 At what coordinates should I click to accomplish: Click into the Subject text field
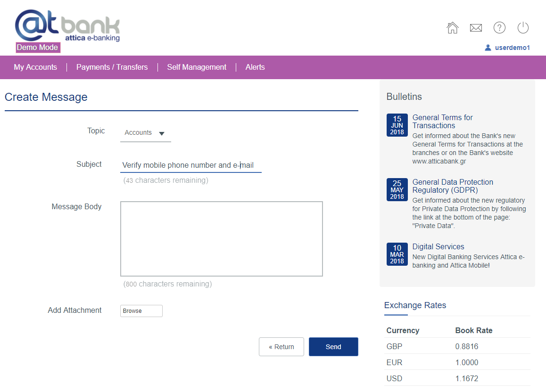(x=191, y=165)
